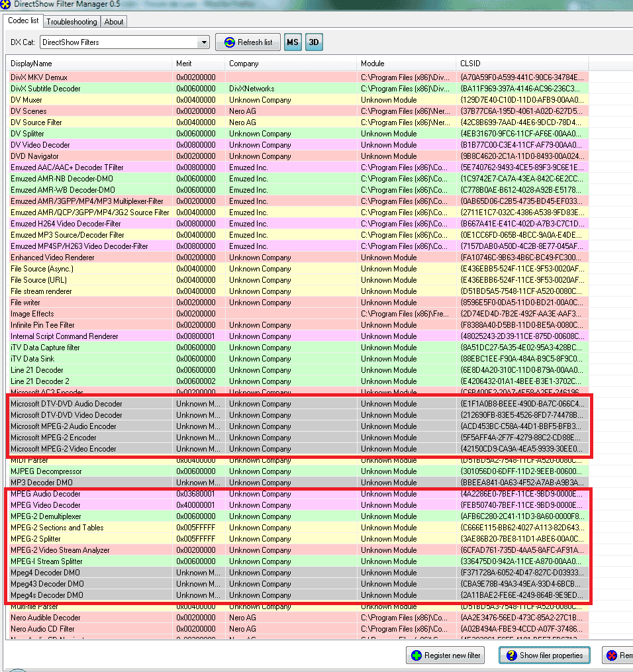The image size is (633, 672).
Task: Sort by the Module column header
Action: (x=406, y=64)
